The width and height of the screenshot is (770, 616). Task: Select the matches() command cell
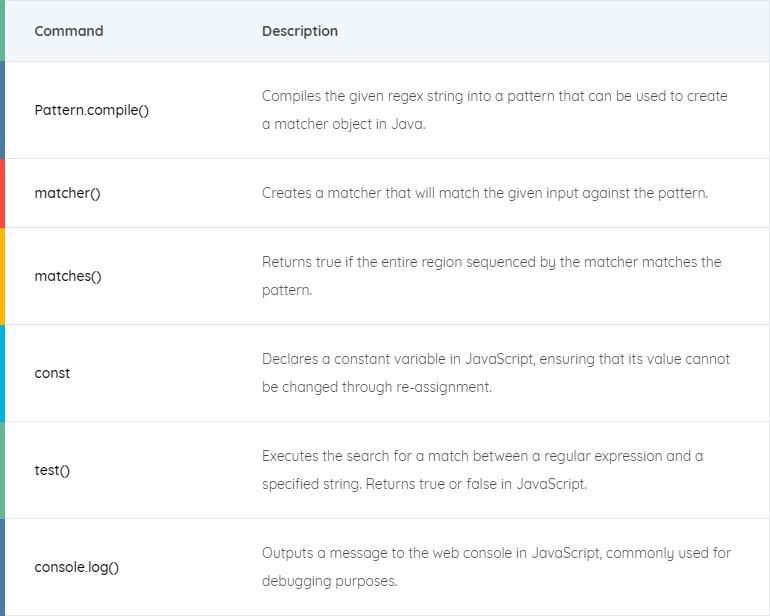[x=68, y=276]
